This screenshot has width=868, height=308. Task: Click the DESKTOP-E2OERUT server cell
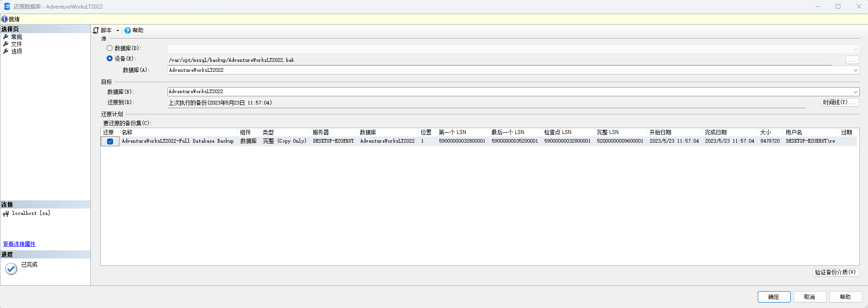(333, 141)
